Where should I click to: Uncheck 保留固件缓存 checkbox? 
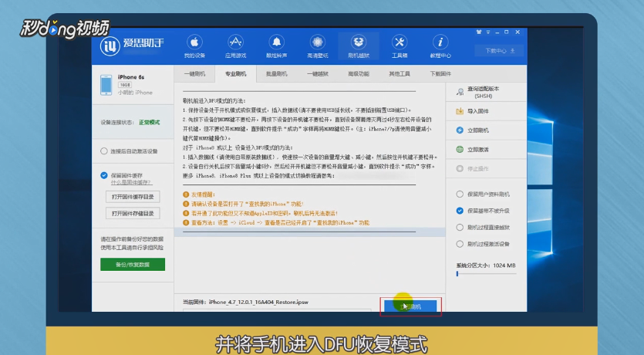104,175
